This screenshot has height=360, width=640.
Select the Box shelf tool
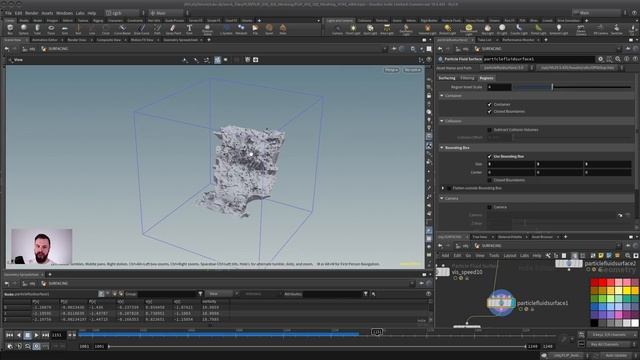(10, 29)
